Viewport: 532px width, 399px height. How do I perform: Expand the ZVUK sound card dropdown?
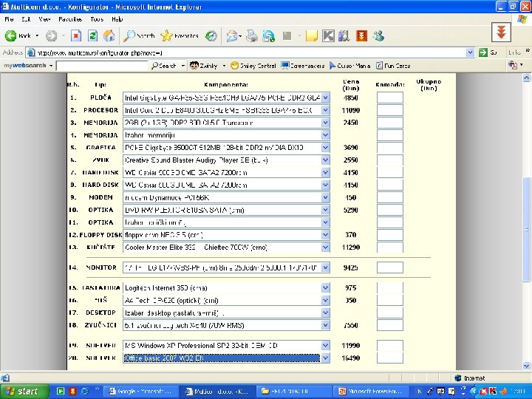click(x=325, y=160)
